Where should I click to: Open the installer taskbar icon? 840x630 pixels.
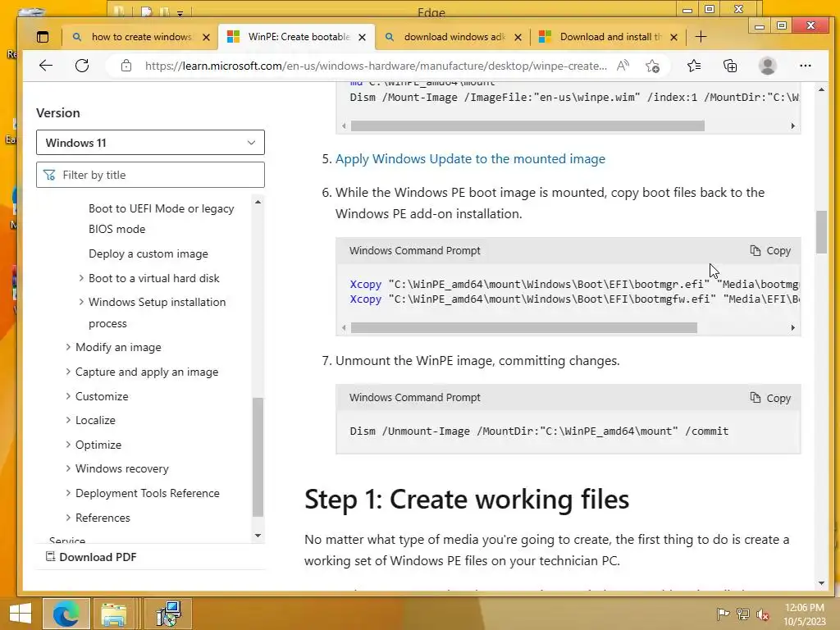point(168,614)
